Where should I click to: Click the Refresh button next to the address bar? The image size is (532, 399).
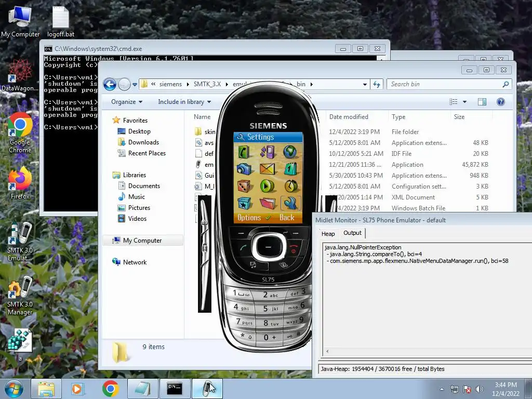(x=377, y=85)
